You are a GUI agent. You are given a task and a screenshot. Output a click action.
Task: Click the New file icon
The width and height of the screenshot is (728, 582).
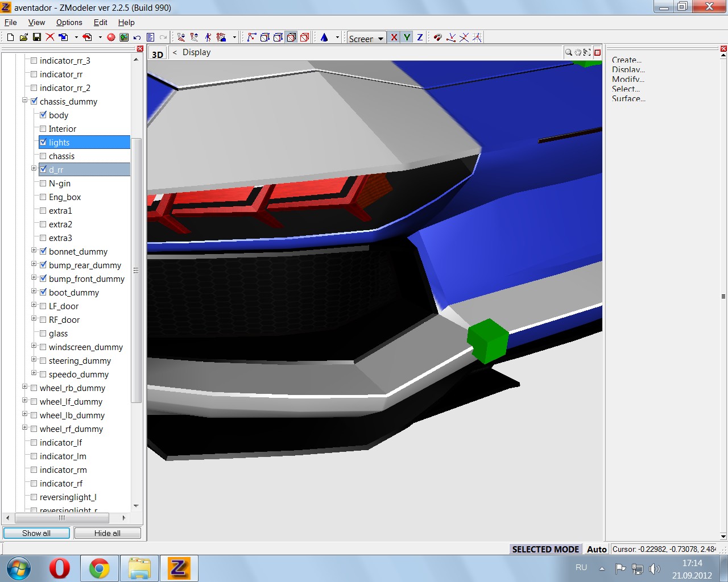(10, 38)
